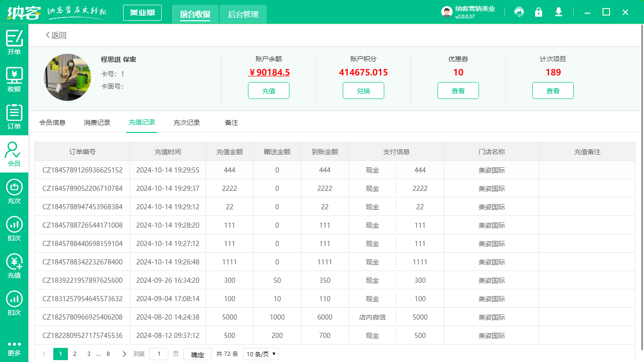Open the 更多 more icon at bottom

tap(14, 347)
